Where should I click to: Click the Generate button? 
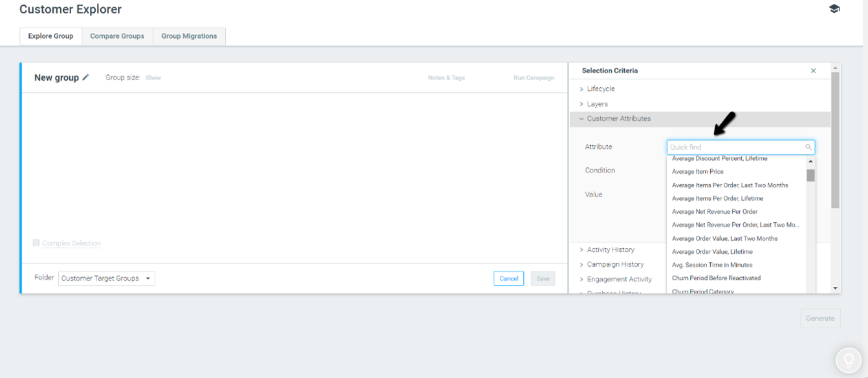pyautogui.click(x=820, y=319)
